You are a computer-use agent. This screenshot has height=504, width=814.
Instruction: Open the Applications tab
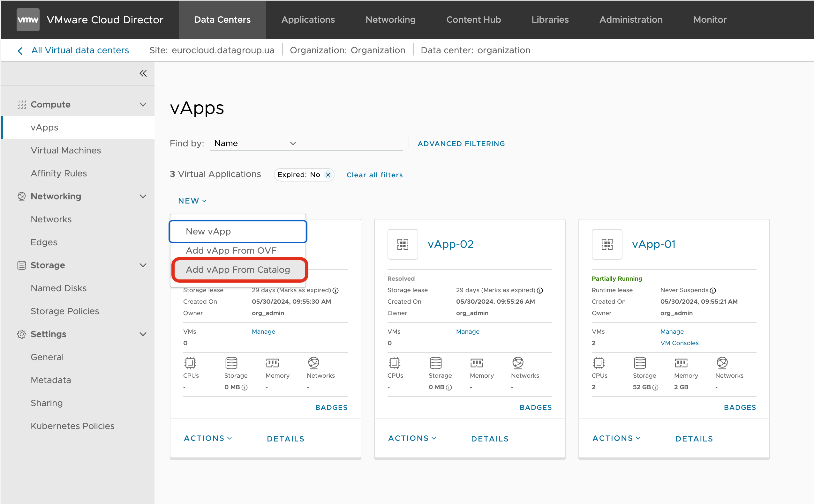[308, 20]
